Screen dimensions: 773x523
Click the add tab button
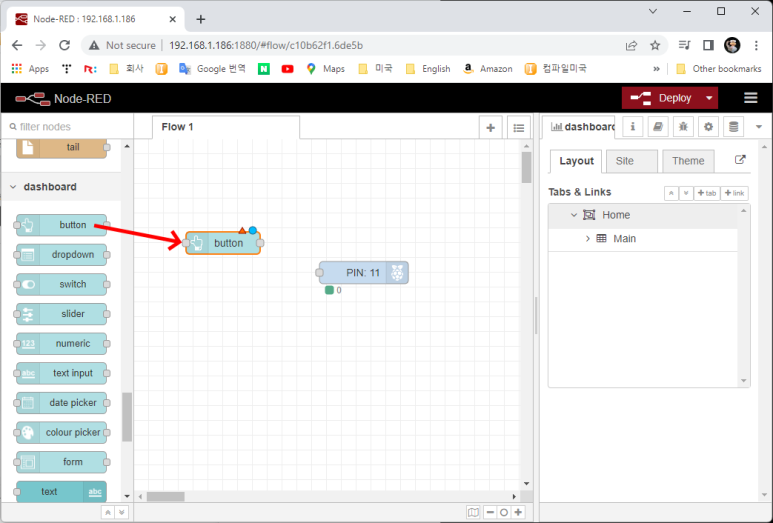707,193
